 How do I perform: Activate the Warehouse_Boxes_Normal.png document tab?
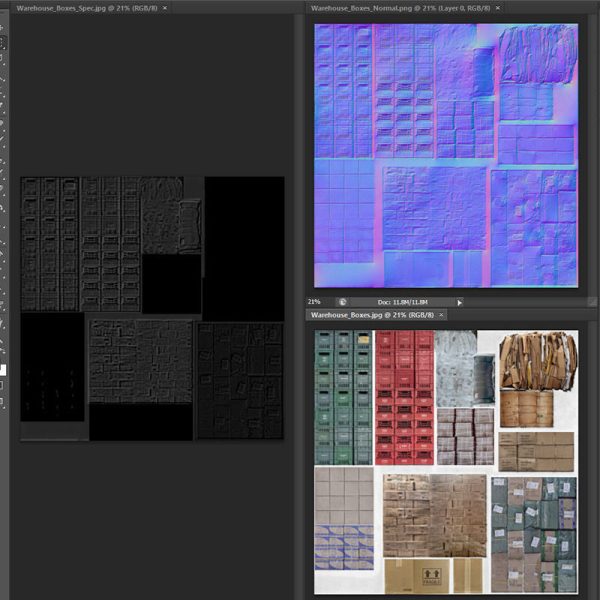tap(405, 8)
